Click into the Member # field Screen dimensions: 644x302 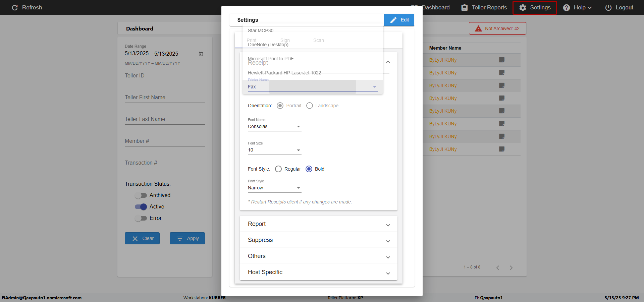tap(165, 141)
